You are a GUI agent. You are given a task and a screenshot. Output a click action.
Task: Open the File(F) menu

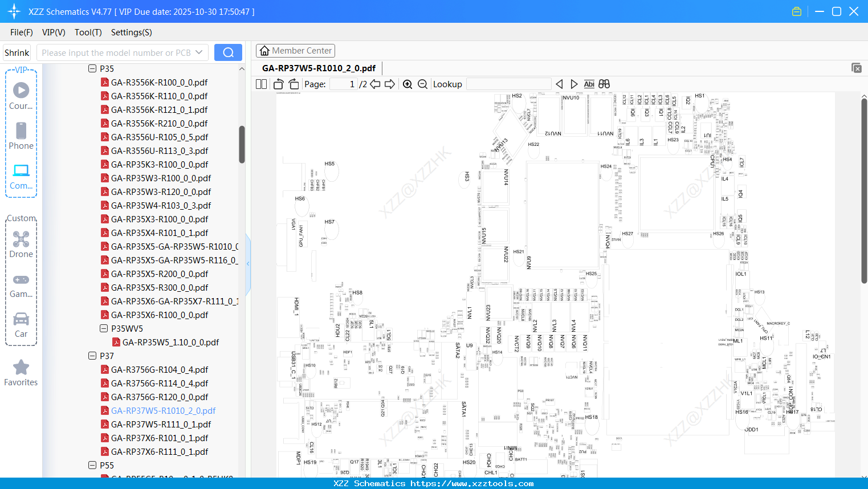22,32
